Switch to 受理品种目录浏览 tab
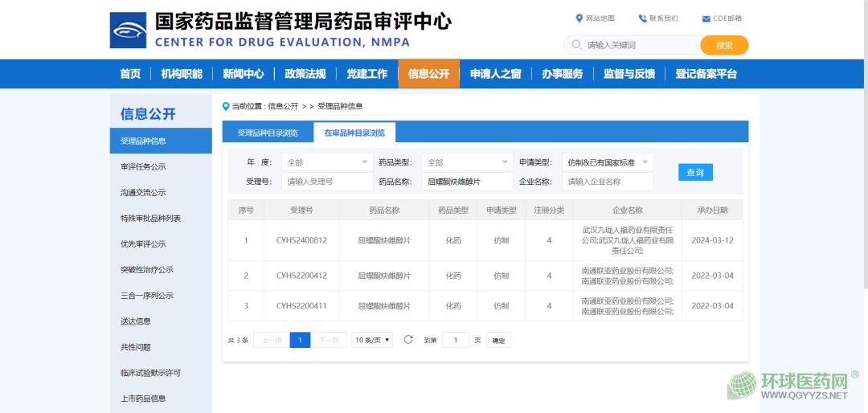This screenshot has height=413, width=868. pos(268,133)
